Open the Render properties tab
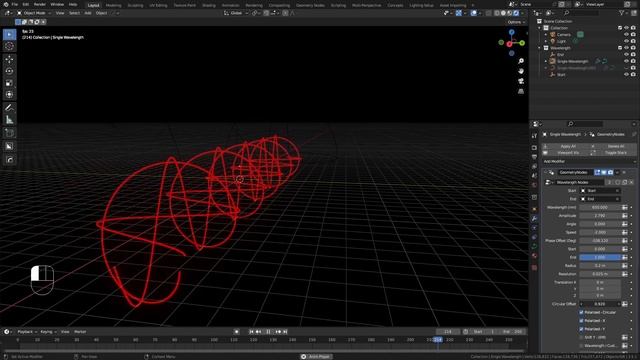This screenshot has height=360, width=640. [x=534, y=147]
